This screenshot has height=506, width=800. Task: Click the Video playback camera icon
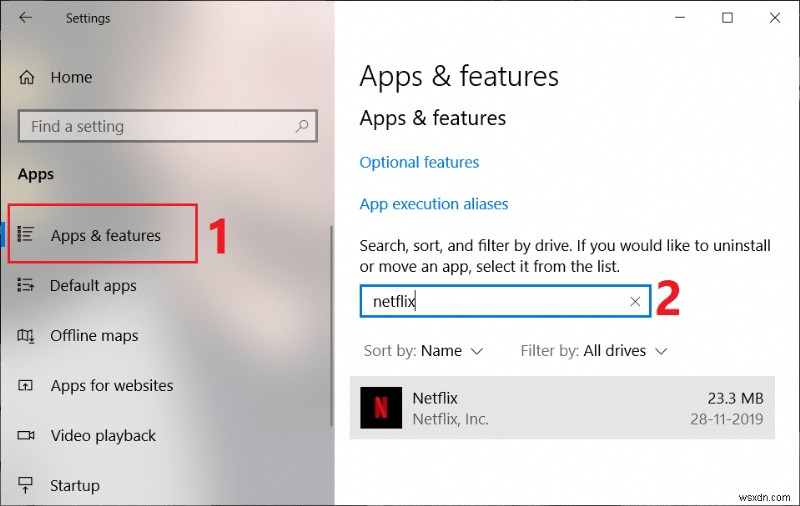26,435
